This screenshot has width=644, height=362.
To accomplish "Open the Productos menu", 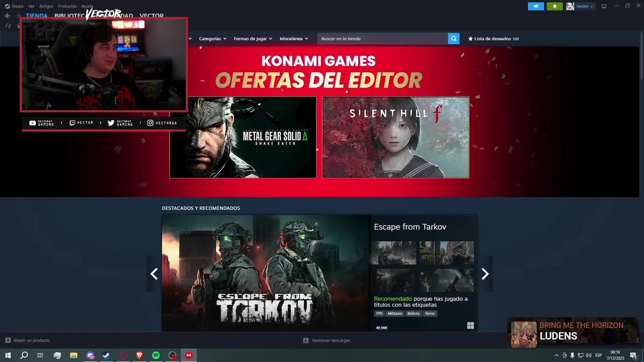I will pyautogui.click(x=67, y=6).
